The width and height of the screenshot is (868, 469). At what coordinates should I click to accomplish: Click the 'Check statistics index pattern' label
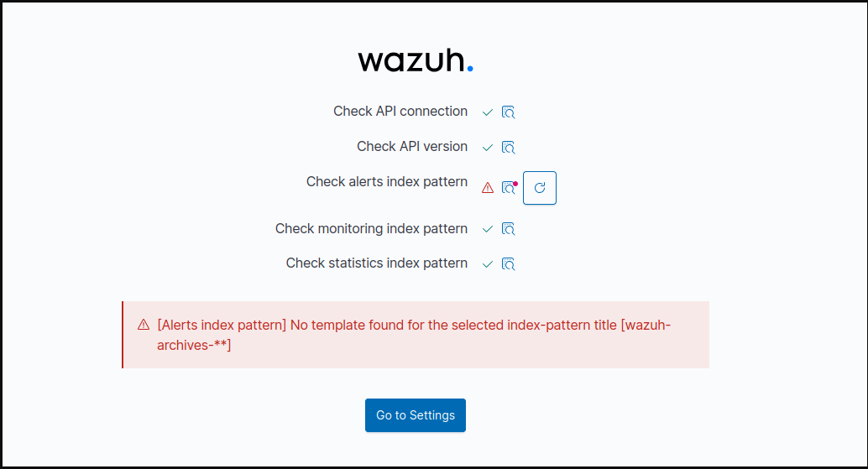click(377, 263)
